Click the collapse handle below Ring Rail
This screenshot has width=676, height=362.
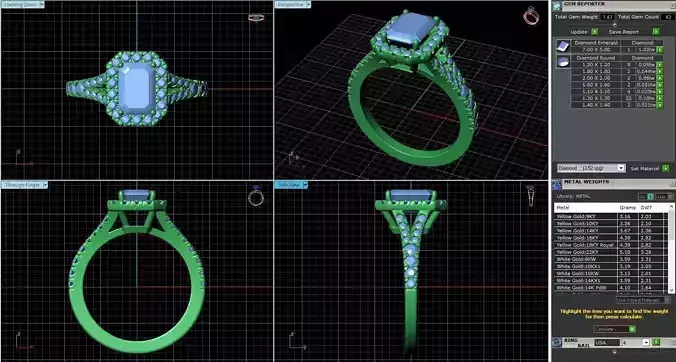pyautogui.click(x=614, y=352)
